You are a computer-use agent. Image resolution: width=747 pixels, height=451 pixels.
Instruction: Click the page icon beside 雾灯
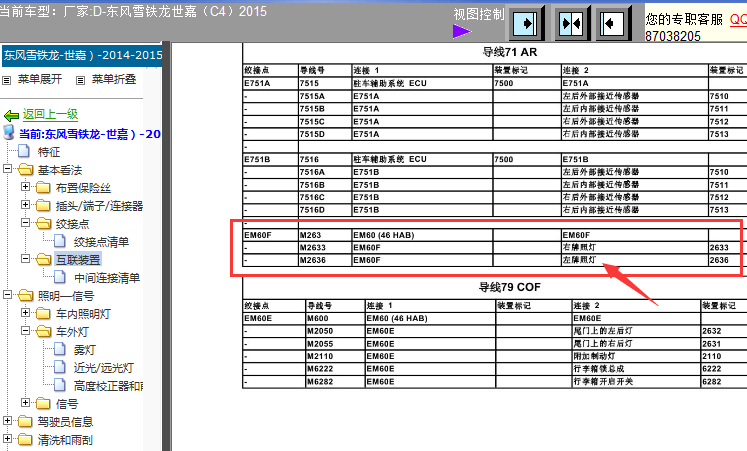click(60, 350)
